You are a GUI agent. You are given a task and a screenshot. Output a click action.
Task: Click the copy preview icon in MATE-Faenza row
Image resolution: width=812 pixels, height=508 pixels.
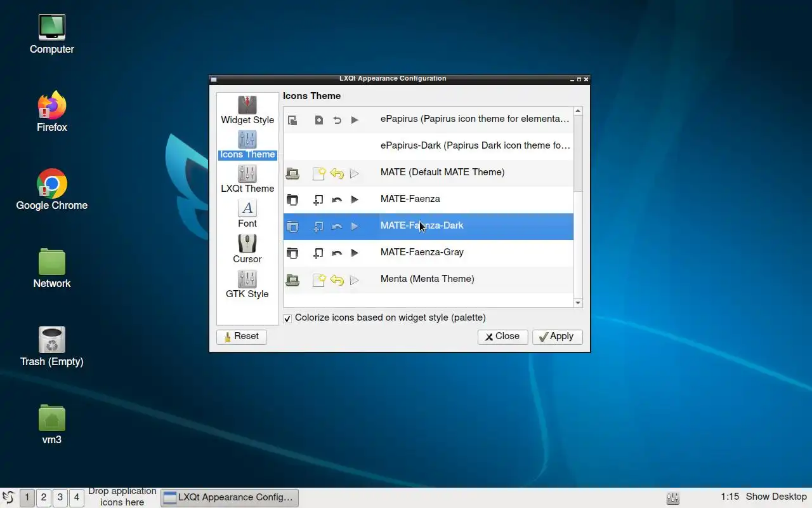tap(292, 199)
